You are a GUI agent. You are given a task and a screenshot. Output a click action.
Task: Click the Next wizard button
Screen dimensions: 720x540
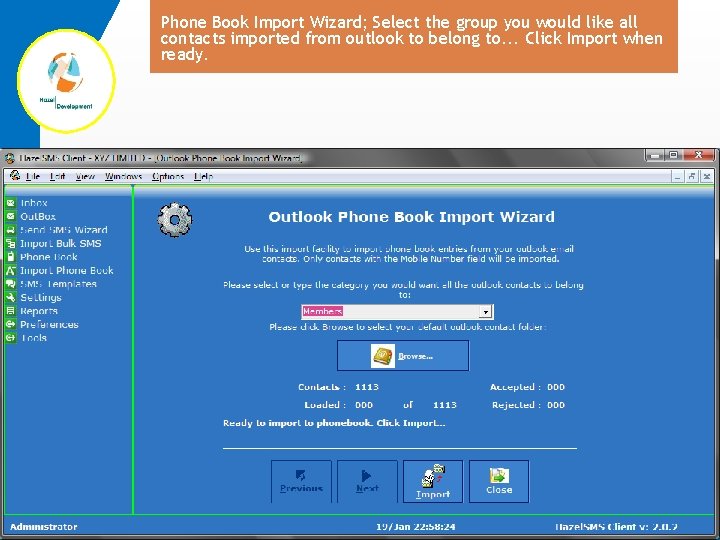(x=367, y=482)
